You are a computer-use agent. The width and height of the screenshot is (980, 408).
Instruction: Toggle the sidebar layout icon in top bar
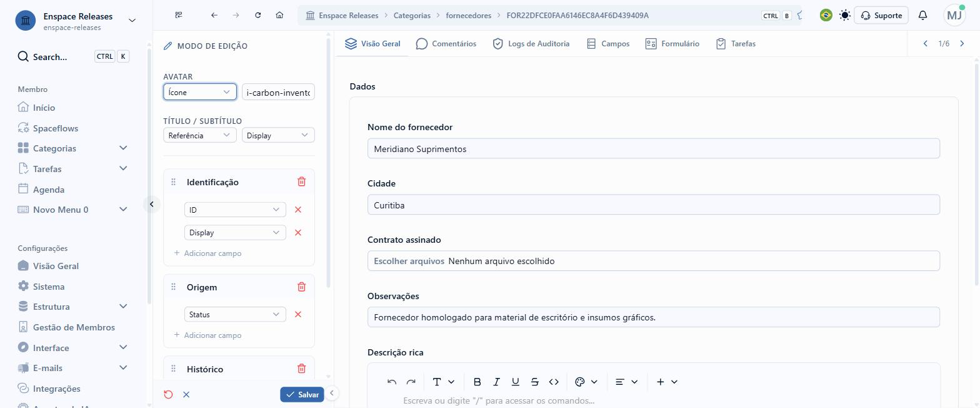[179, 15]
